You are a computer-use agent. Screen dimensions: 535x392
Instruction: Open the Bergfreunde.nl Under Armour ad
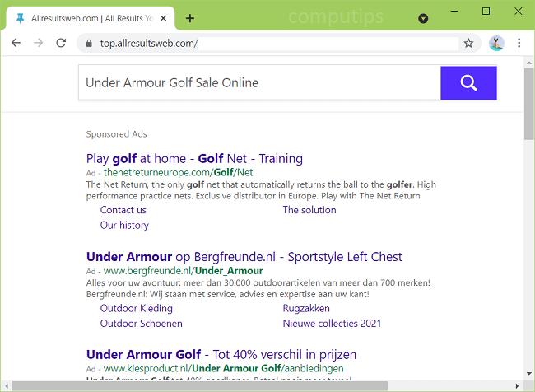coord(244,257)
